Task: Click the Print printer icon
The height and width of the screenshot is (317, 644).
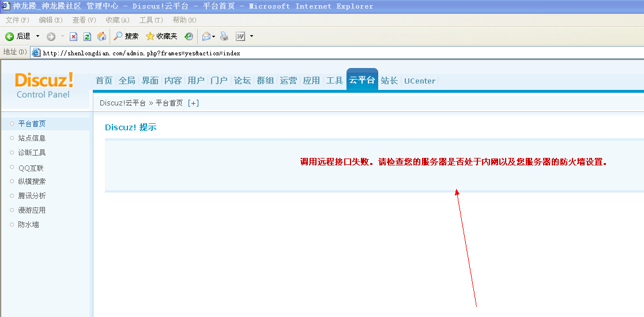Action: click(224, 36)
